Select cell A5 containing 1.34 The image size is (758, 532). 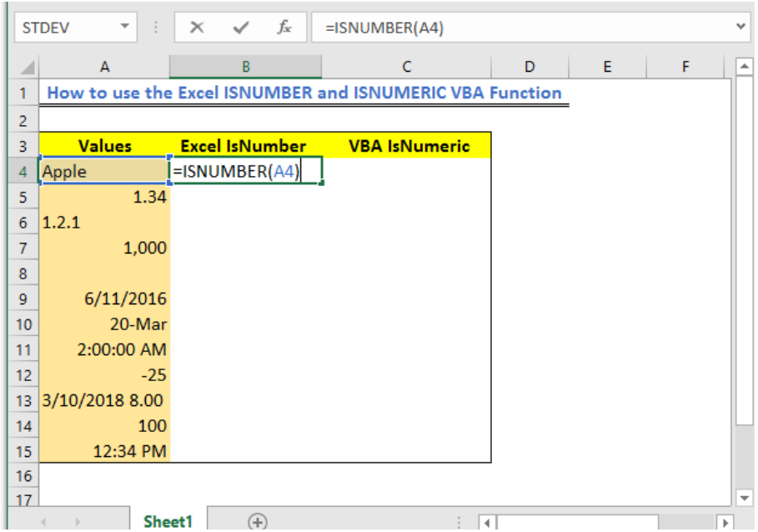104,197
